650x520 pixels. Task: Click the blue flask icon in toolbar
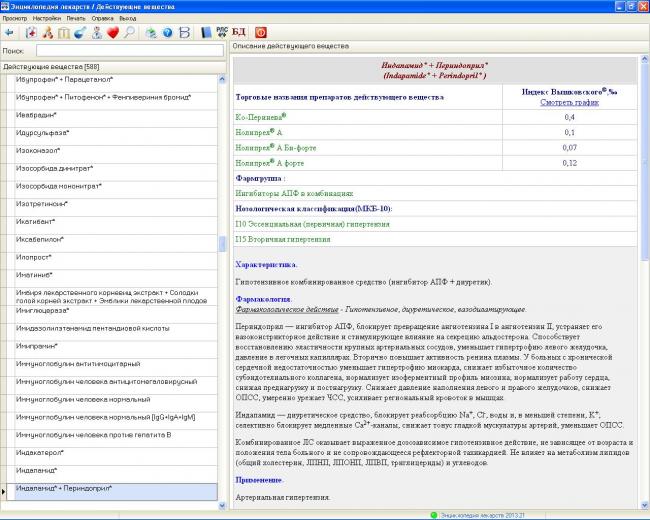pos(80,32)
